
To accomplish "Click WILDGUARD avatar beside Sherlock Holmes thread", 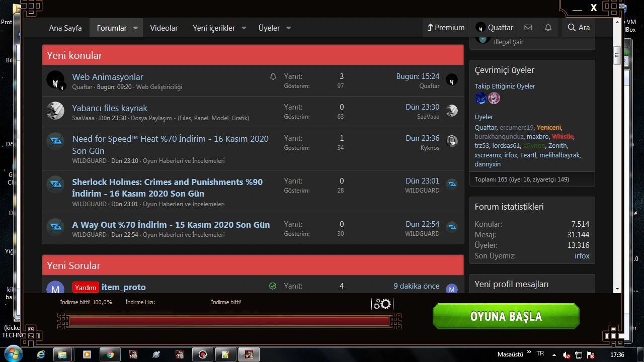I will point(55,185).
